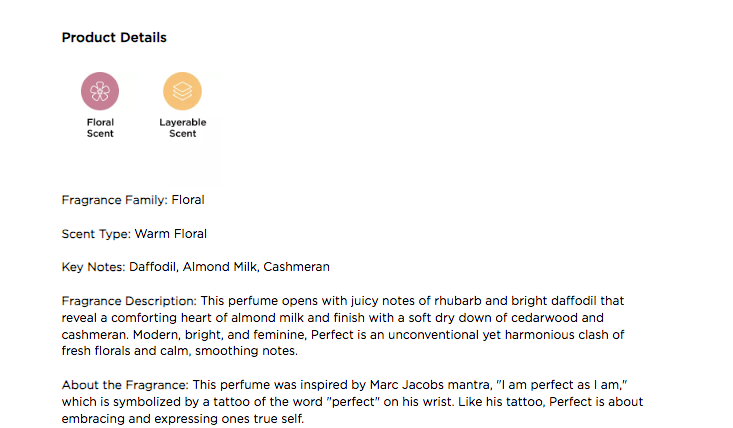Screen dimensions: 733x428
Task: Select the "Warm Floral" scent type value
Action: pos(171,234)
